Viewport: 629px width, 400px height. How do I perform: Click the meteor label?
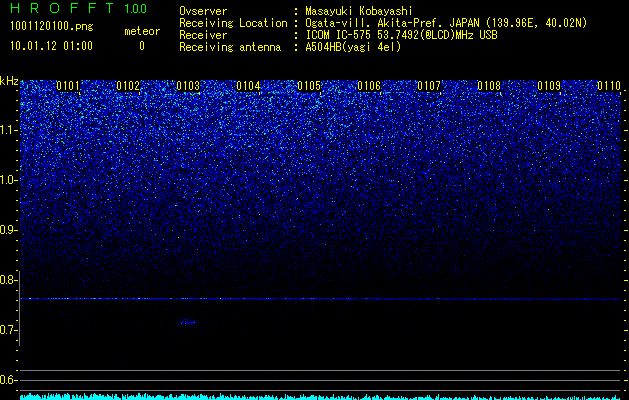click(x=142, y=31)
